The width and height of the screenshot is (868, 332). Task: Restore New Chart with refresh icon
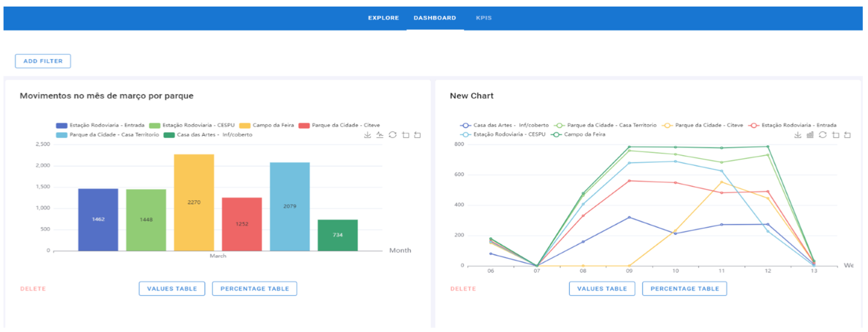tap(823, 135)
